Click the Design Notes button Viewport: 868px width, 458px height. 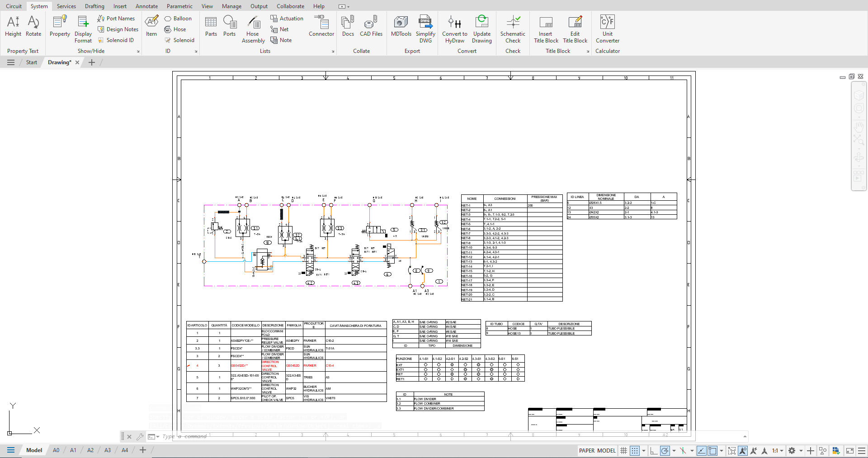tap(118, 29)
